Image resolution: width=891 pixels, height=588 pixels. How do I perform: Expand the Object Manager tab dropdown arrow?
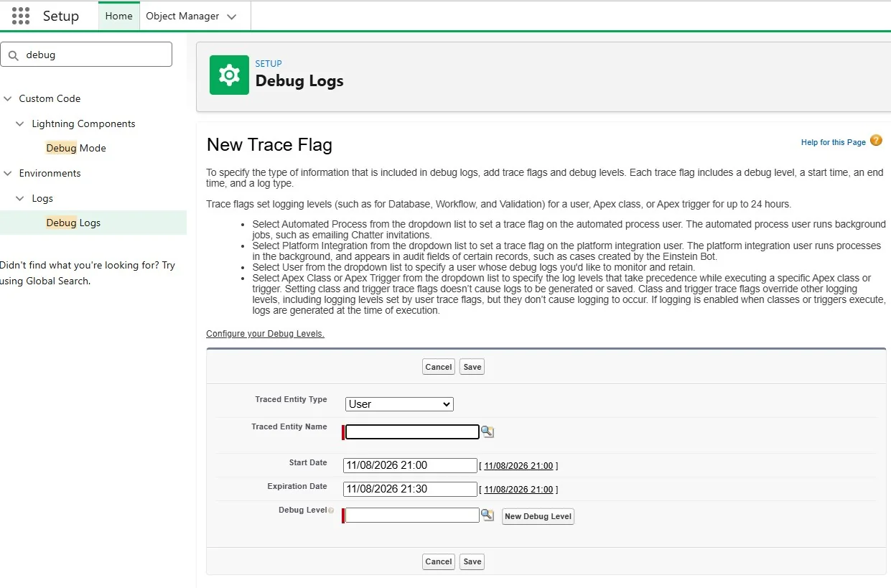tap(231, 17)
